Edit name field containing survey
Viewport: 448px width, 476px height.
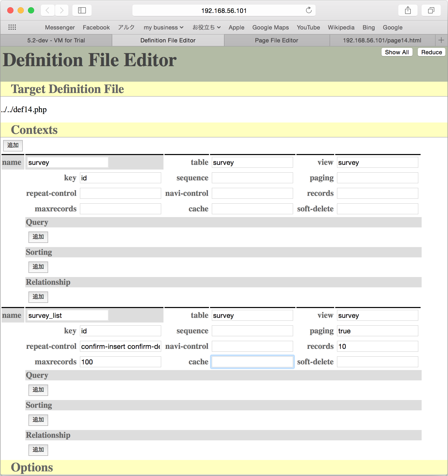pos(68,163)
